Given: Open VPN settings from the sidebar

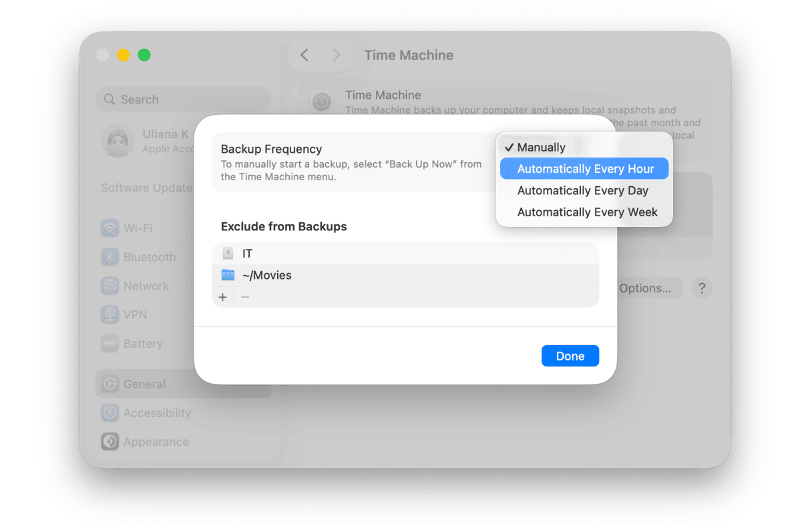Looking at the screenshot, I should [x=110, y=314].
